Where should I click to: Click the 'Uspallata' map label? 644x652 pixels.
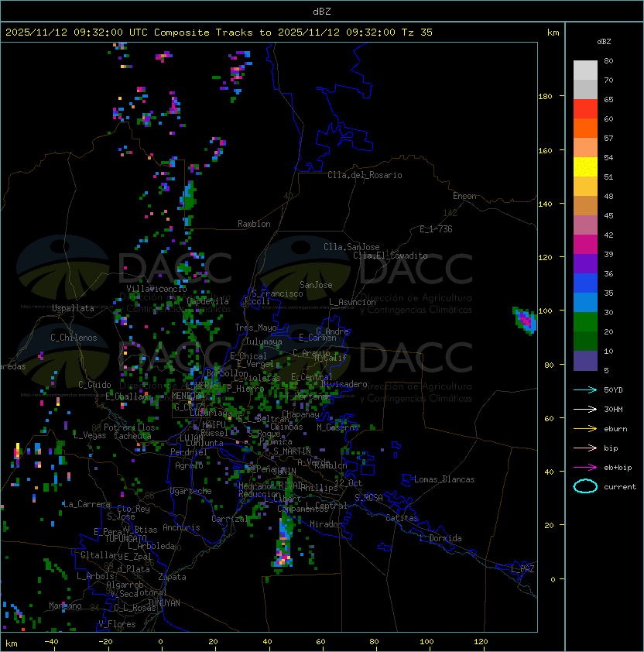(x=73, y=308)
